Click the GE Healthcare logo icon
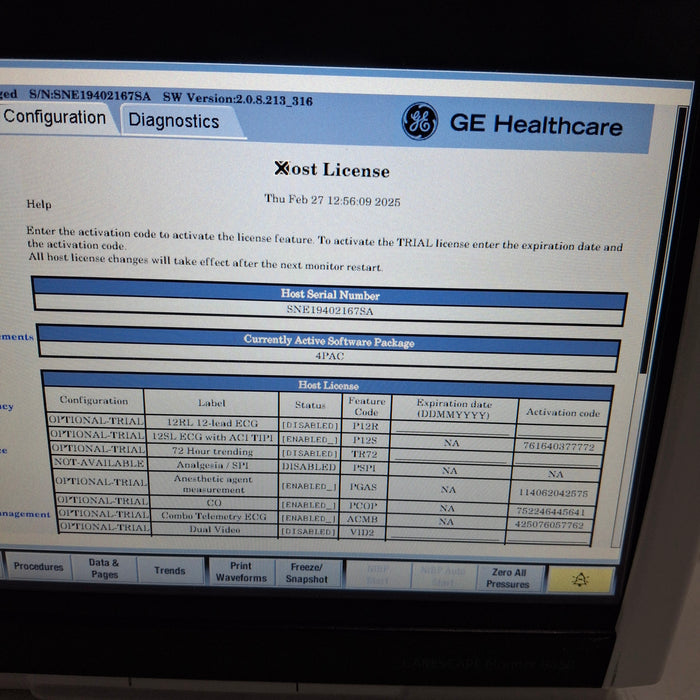The image size is (700, 700). tap(419, 121)
